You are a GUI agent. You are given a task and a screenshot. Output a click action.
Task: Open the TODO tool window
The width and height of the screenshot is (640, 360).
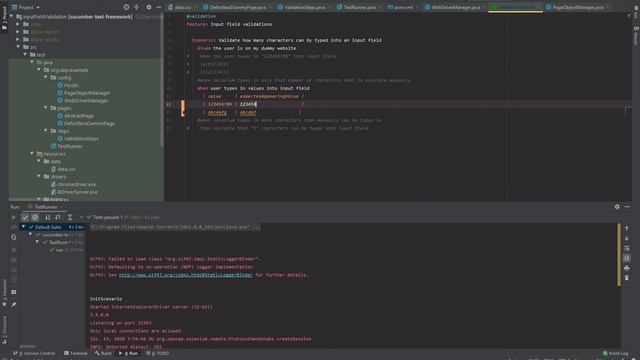pyautogui.click(x=158, y=353)
